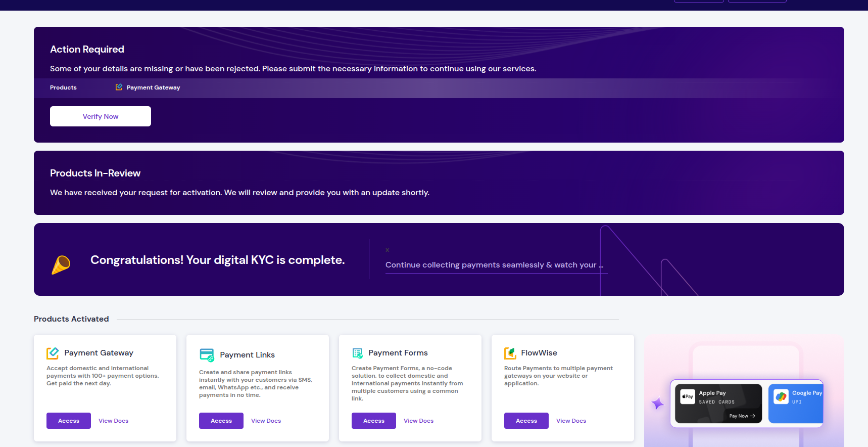Click the Google Pay logo icon

781,396
